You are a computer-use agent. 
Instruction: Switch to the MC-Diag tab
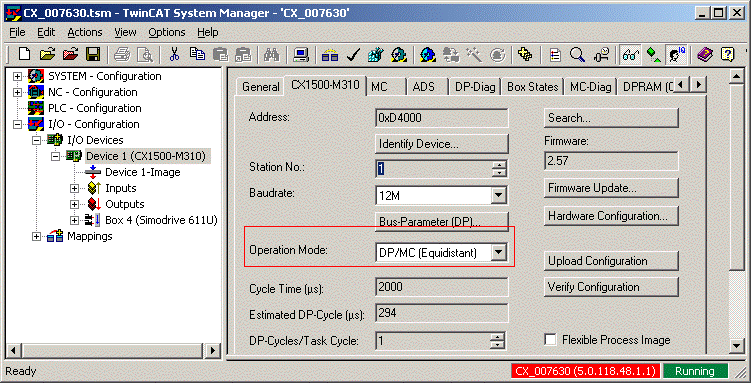591,87
